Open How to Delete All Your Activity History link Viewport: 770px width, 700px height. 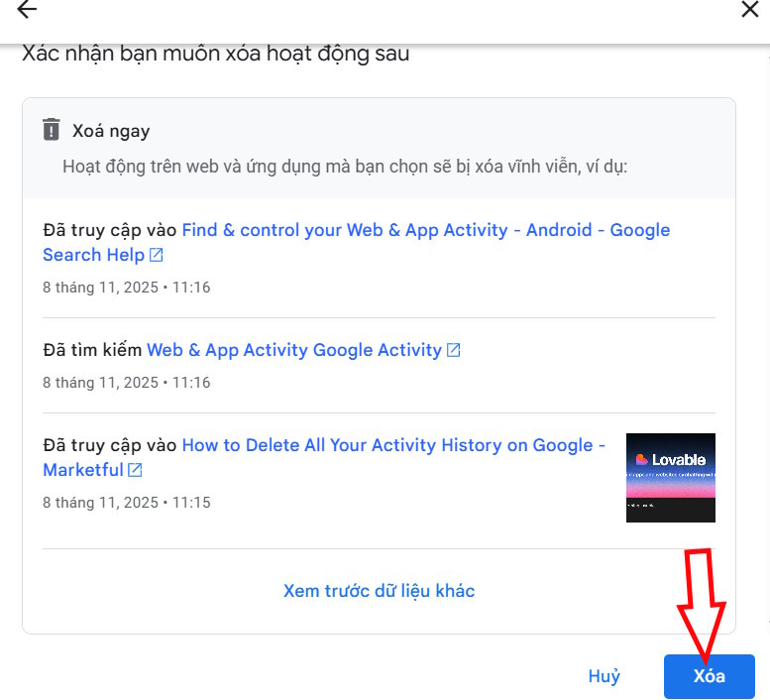pyautogui.click(x=324, y=457)
